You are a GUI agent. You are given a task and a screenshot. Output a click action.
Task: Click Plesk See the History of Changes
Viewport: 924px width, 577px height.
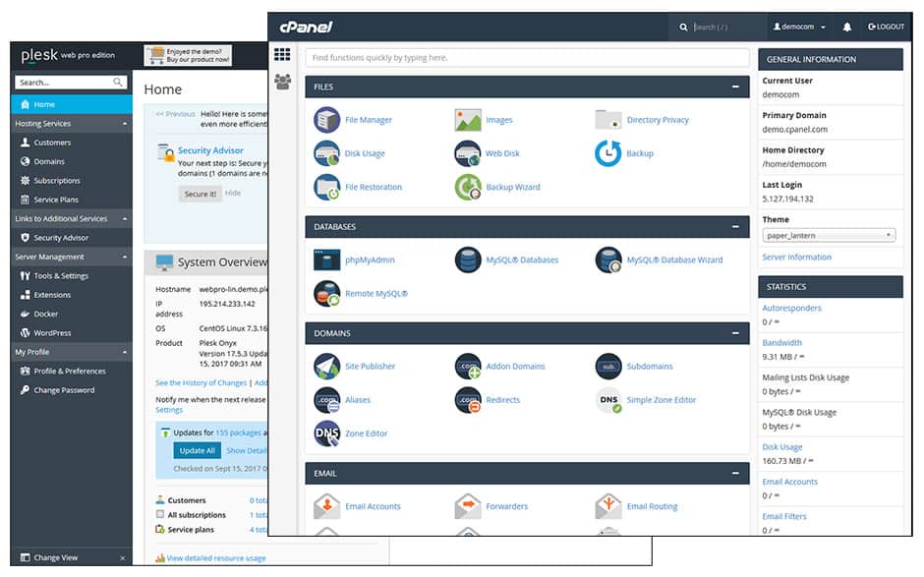click(201, 382)
